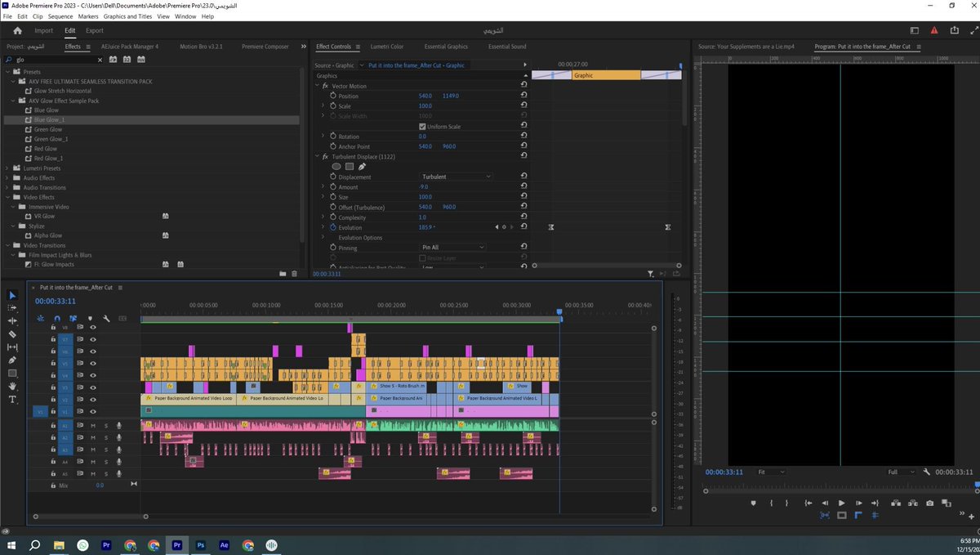
Task: Reset the Position parameter
Action: (523, 96)
